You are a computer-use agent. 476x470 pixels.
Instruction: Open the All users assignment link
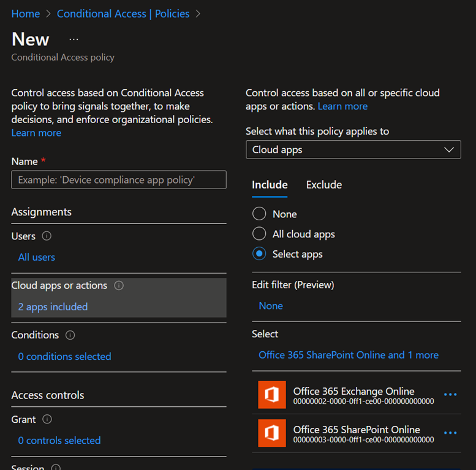[x=37, y=257]
